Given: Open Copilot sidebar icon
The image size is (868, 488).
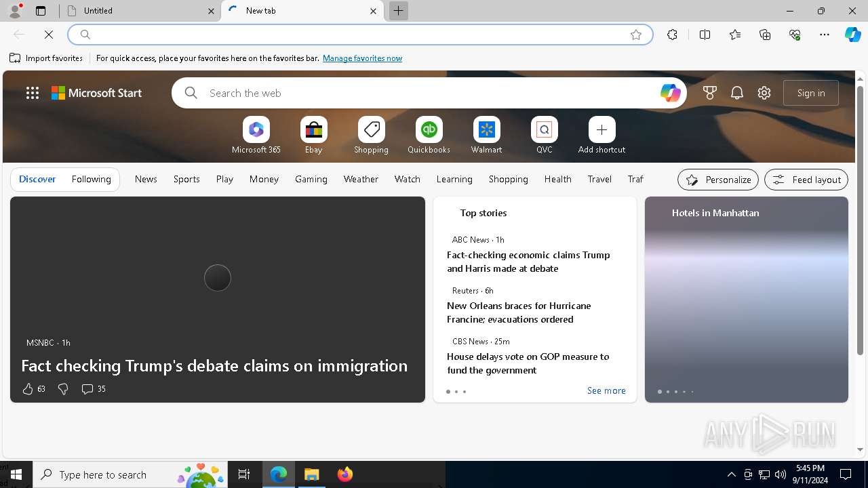Looking at the screenshot, I should (x=852, y=35).
